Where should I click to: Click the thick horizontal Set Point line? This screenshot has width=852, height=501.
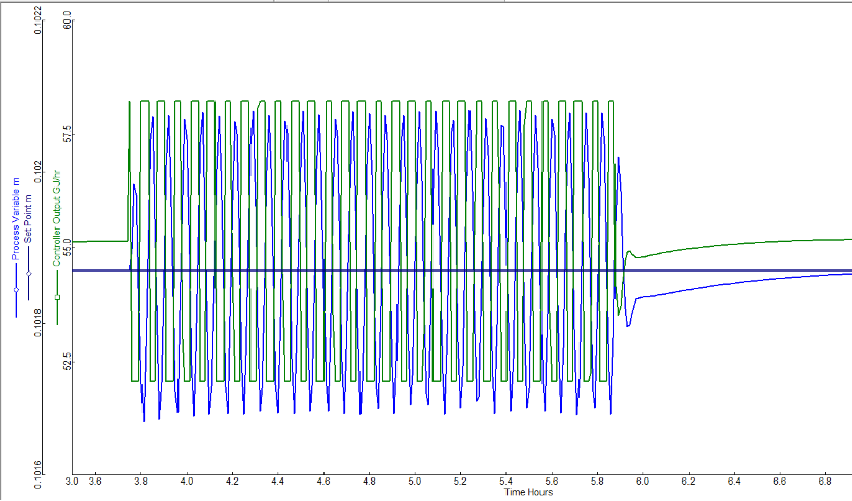(x=462, y=270)
